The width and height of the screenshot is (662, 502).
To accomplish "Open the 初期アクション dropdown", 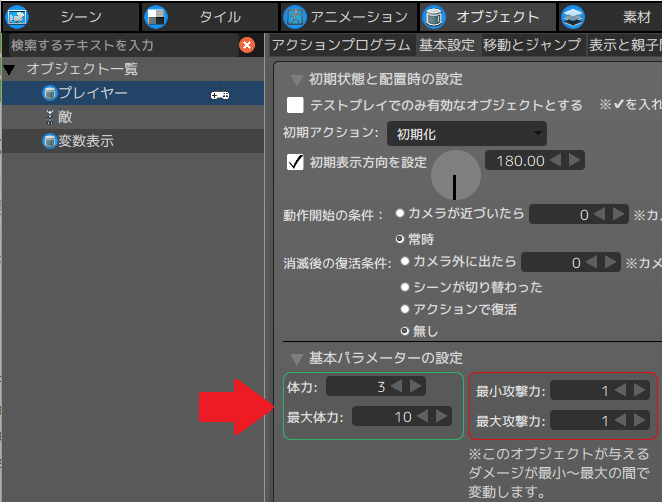I will click(467, 133).
